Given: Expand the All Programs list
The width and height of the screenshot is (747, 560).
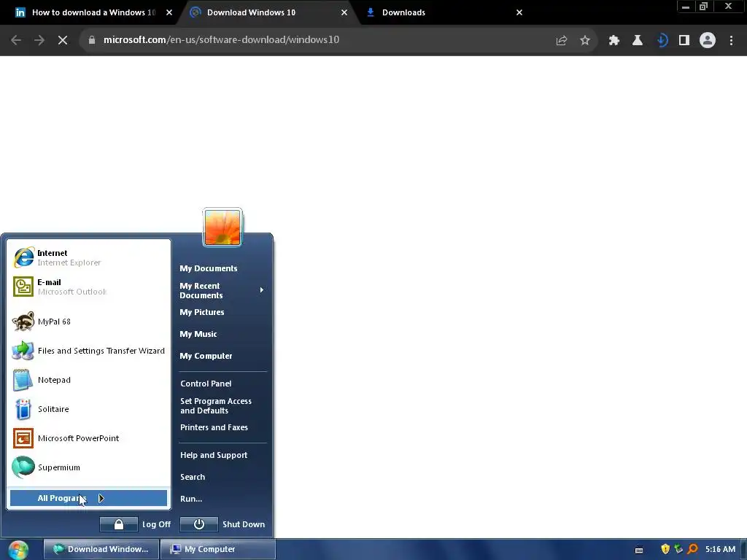Looking at the screenshot, I should pyautogui.click(x=88, y=498).
